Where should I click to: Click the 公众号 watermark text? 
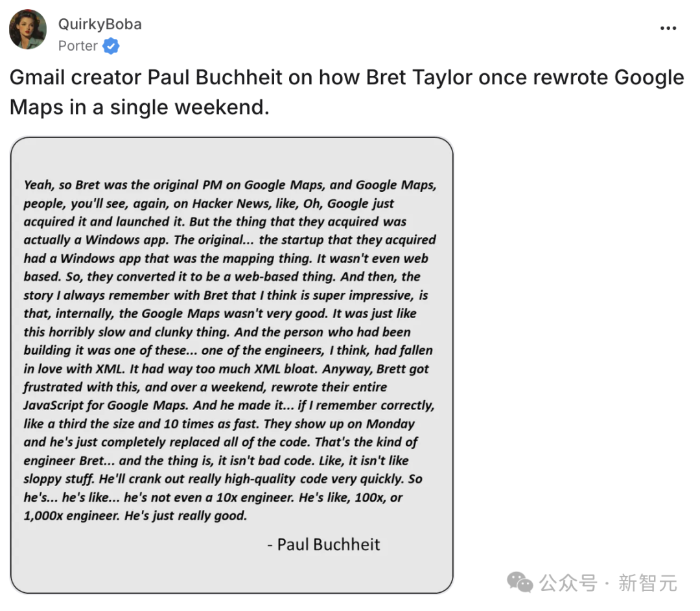tap(568, 583)
